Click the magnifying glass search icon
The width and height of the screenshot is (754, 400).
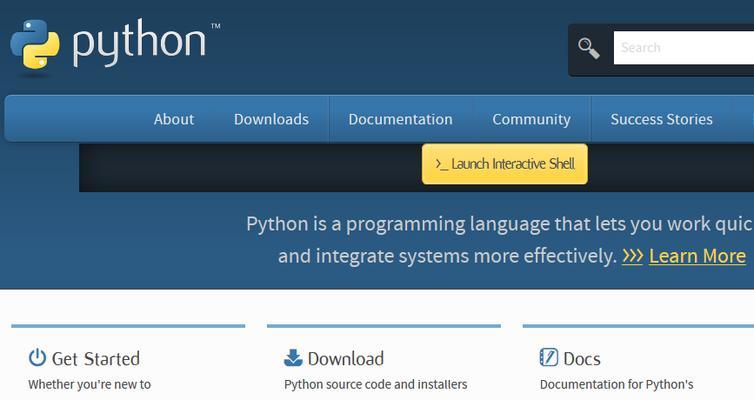589,48
